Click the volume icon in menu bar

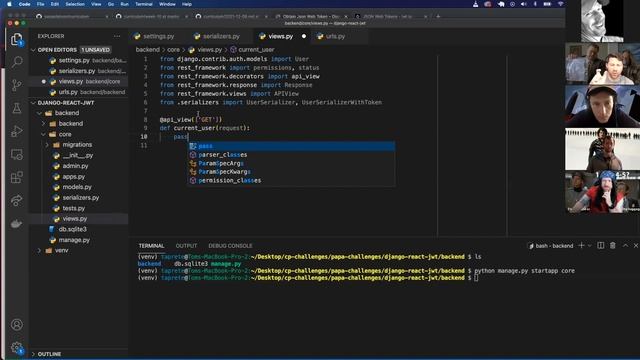pos(524,4)
